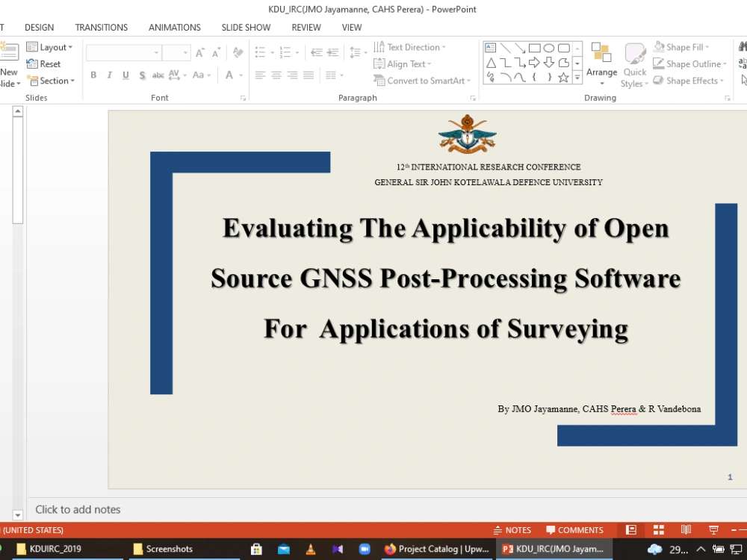Image resolution: width=747 pixels, height=560 pixels.
Task: Open the font name combo box
Action: [123, 52]
